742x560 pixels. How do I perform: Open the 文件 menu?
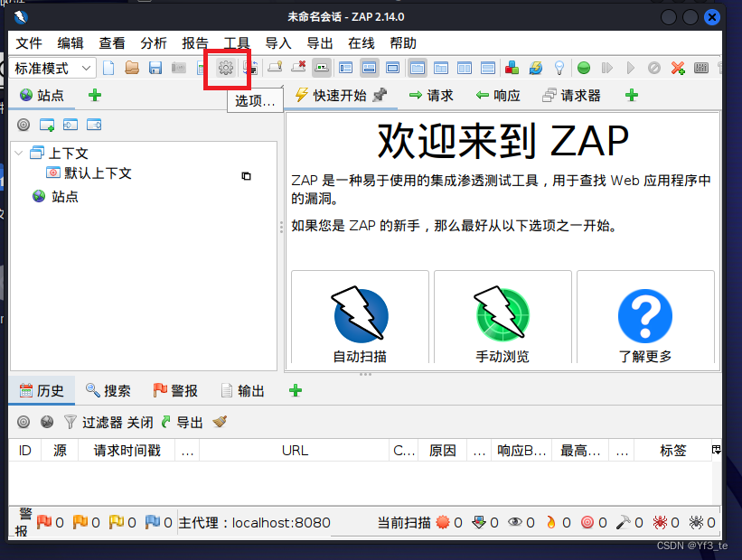coord(29,43)
